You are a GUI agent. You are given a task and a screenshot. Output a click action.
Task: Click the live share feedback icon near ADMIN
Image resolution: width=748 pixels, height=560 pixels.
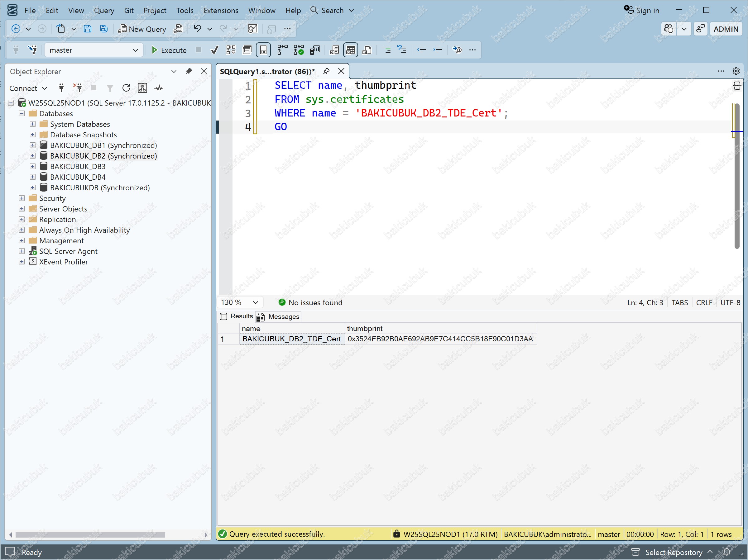pos(700,29)
